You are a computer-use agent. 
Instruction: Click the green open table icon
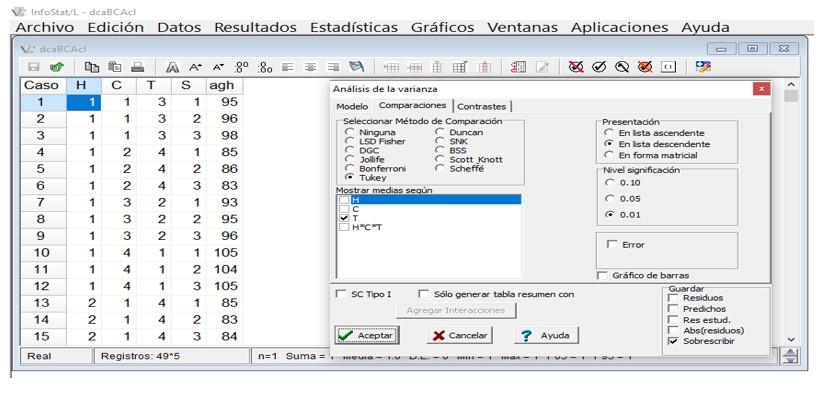coord(57,67)
